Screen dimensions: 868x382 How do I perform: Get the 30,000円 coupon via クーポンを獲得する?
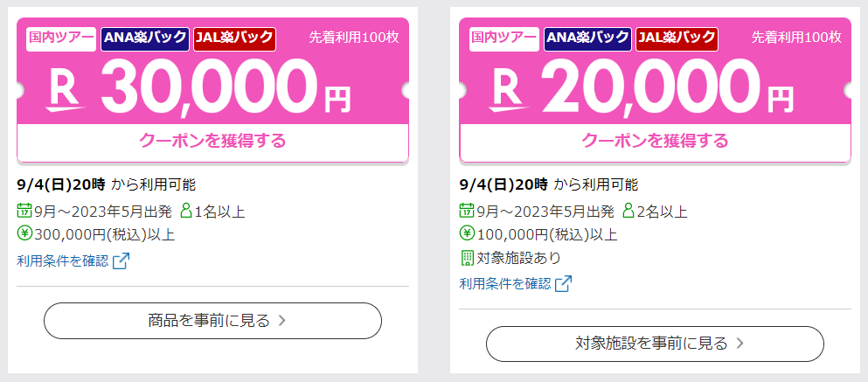(x=212, y=142)
